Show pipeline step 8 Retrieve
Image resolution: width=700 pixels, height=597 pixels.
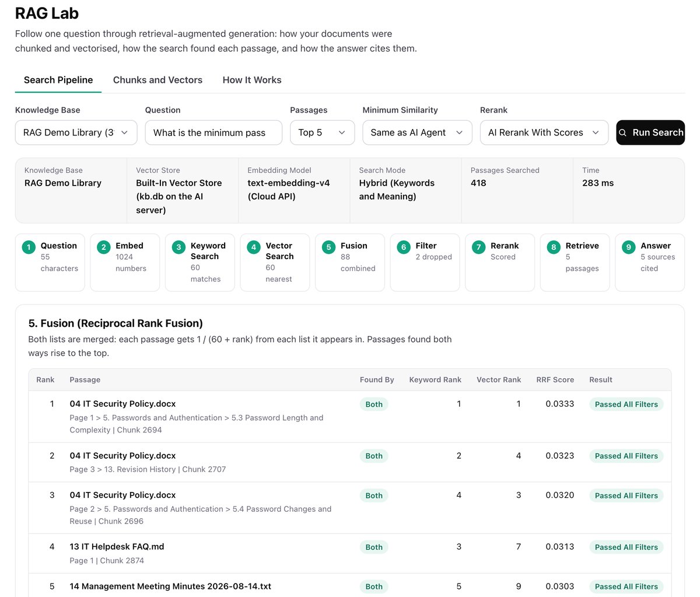(x=575, y=263)
